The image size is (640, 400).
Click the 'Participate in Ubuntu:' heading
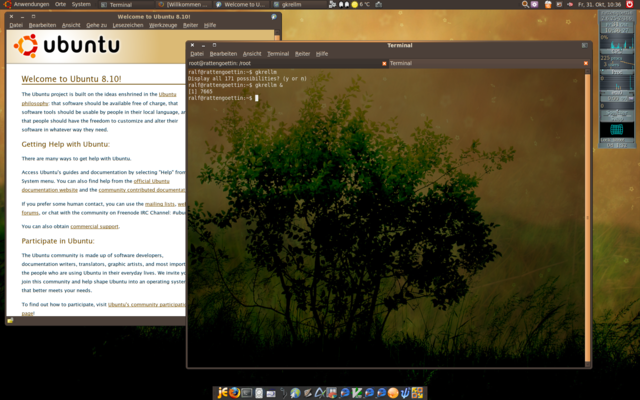[x=58, y=241]
